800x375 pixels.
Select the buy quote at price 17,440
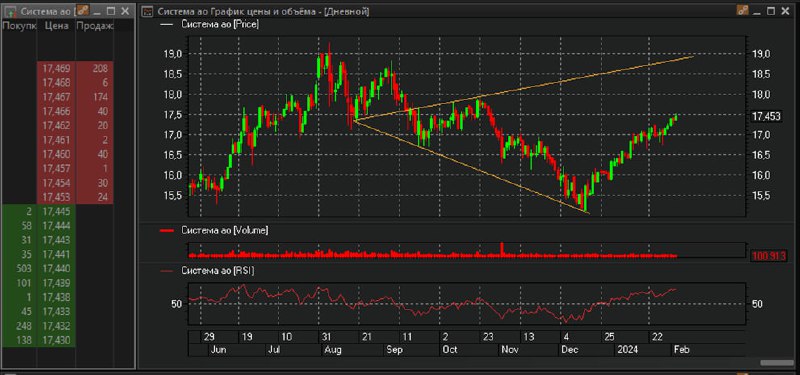[56, 268]
